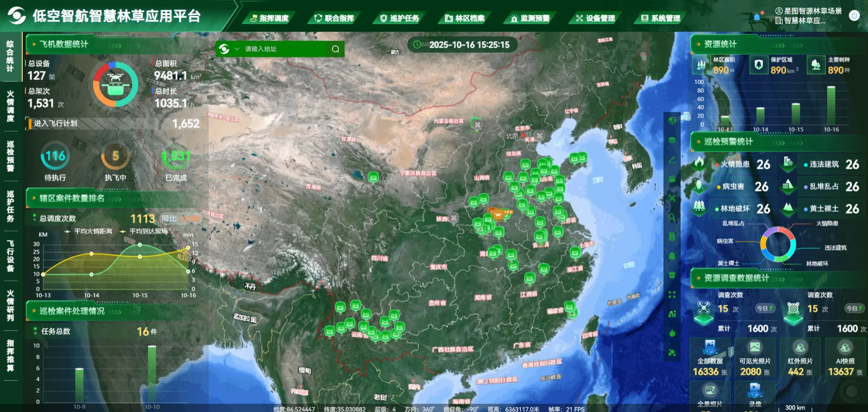
Task: Click the trash icon in map toolbar
Action: coord(672,275)
